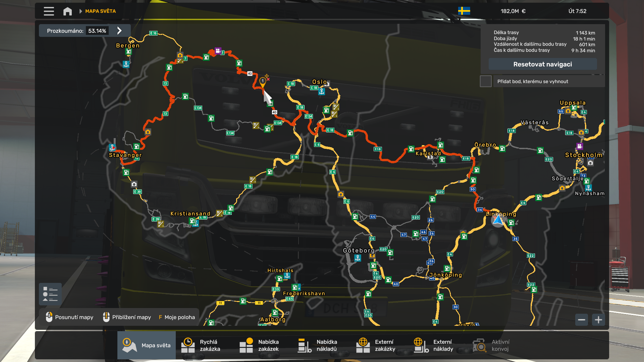Zoom in with the plus button
The image size is (644, 362).
click(x=598, y=320)
